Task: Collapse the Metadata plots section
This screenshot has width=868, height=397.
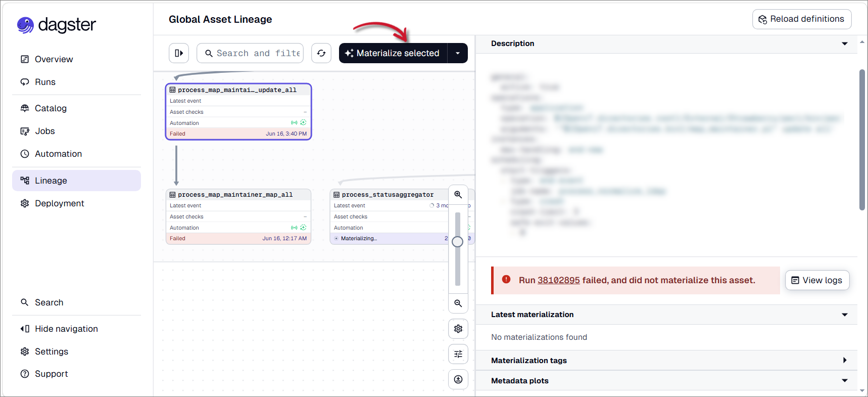Action: 845,380
